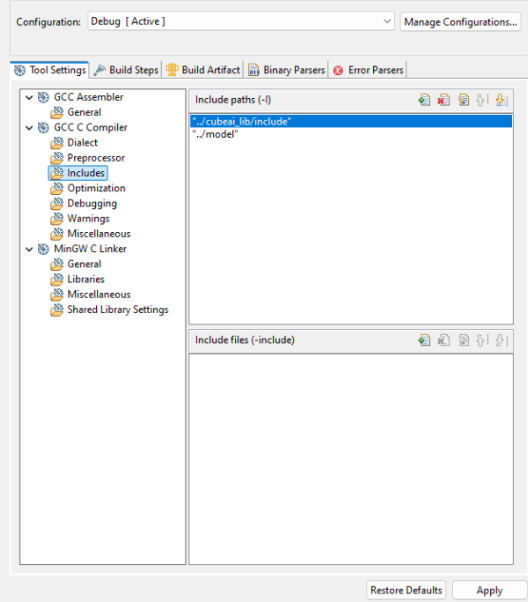The height and width of the screenshot is (602, 528).
Task: Collapse the GCC C Compiler node
Action: [x=29, y=128]
